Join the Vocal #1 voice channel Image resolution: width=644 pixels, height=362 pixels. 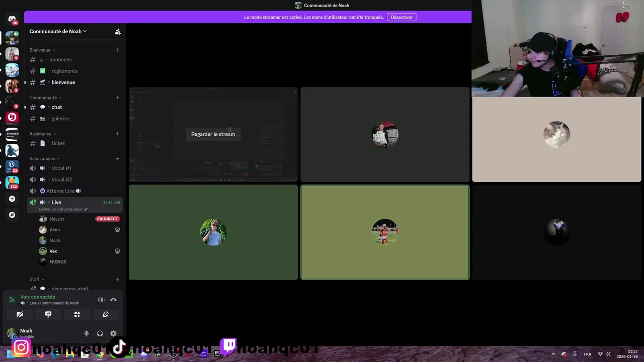coord(75,168)
